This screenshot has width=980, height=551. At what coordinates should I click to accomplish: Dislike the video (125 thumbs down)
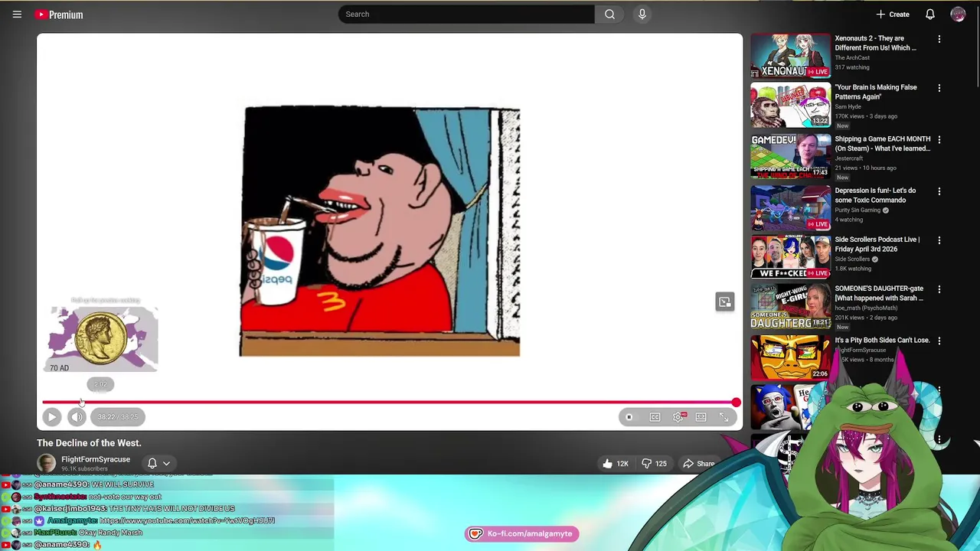(x=655, y=463)
